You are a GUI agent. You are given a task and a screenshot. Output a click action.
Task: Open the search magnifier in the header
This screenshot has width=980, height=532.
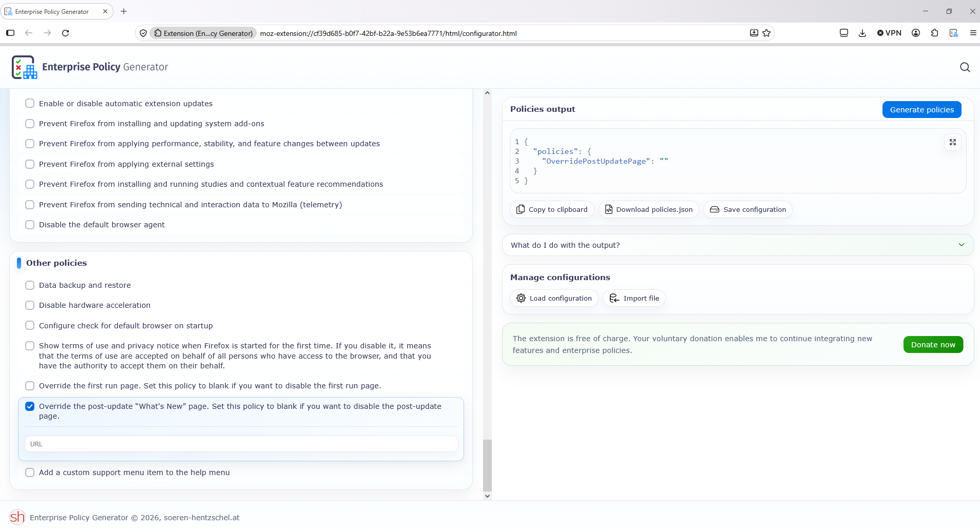965,67
